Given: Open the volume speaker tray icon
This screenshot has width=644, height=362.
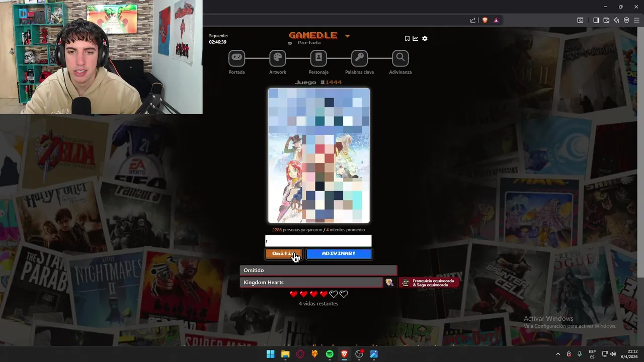Looking at the screenshot, I should pyautogui.click(x=613, y=354).
